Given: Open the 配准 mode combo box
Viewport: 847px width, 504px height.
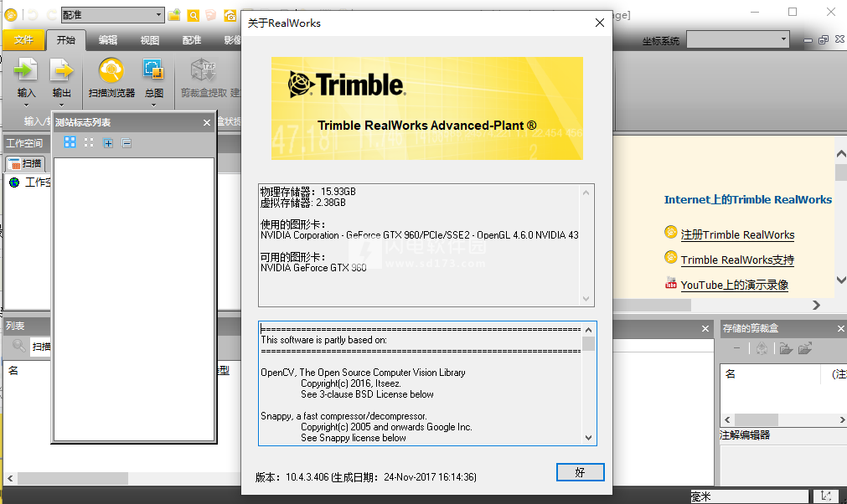Looking at the screenshot, I should coord(113,15).
